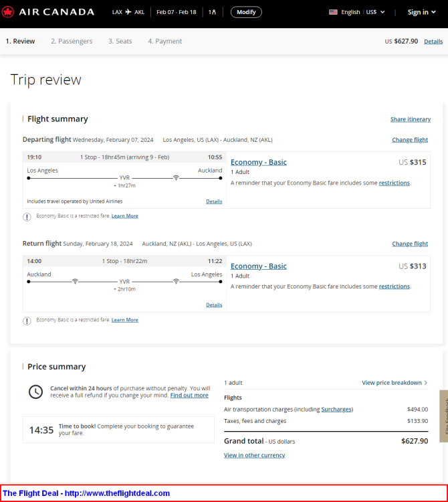Click the clock icon beside the cancellation notice
This screenshot has height=502, width=448.
coord(35,392)
